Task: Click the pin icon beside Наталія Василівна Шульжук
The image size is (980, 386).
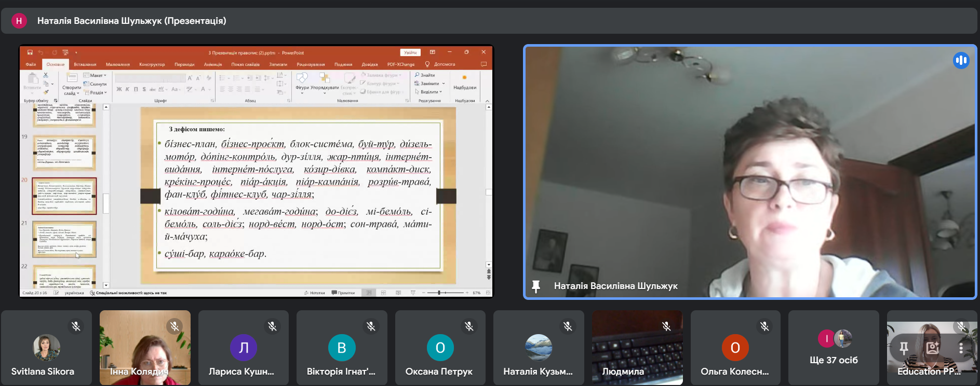Action: [x=536, y=286]
